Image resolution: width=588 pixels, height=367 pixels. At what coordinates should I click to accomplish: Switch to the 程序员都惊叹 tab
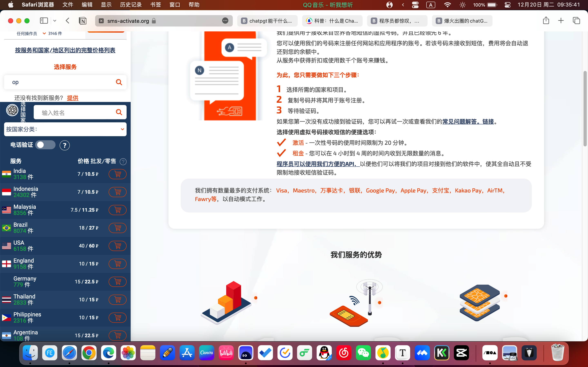(397, 21)
